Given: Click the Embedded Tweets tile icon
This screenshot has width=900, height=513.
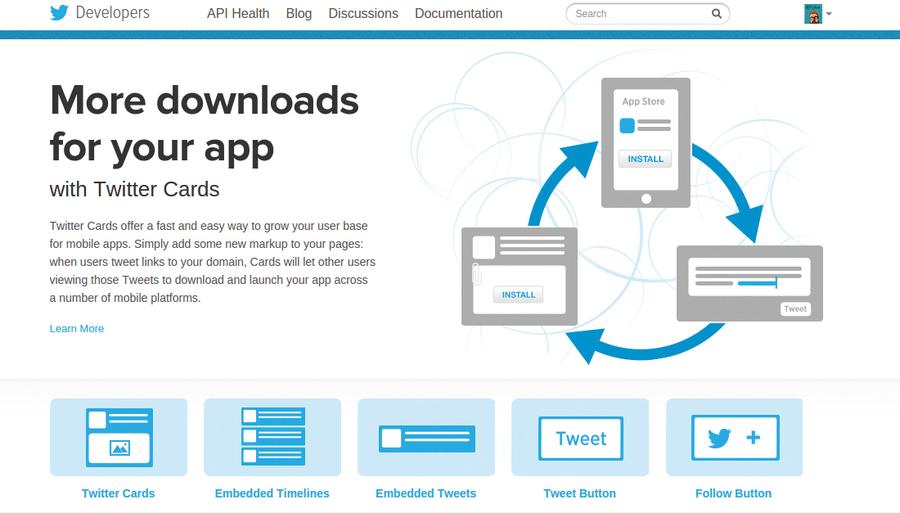Looking at the screenshot, I should coord(426,437).
